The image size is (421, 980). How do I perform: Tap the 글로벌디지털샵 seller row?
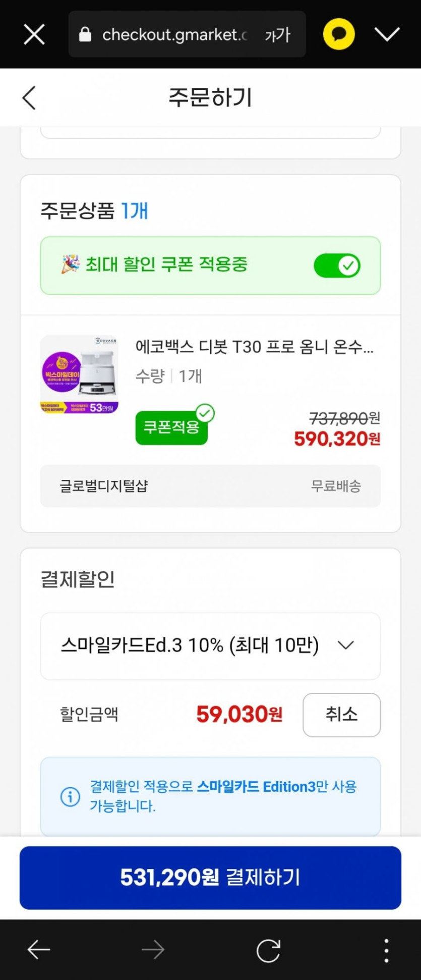click(x=210, y=486)
